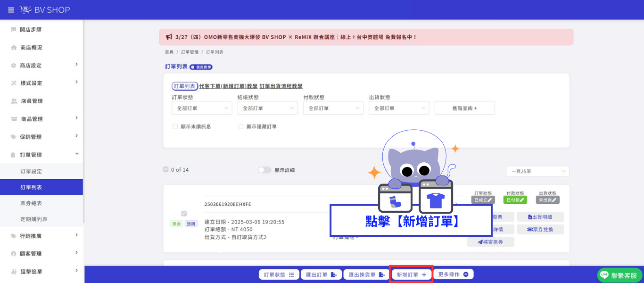Open the 結帳狀態 filter dropdown

point(267,108)
